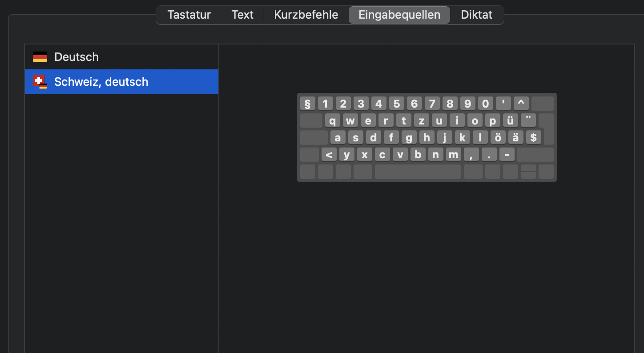Click the y key in keyboard preview
Image resolution: width=644 pixels, height=353 pixels.
[346, 155]
